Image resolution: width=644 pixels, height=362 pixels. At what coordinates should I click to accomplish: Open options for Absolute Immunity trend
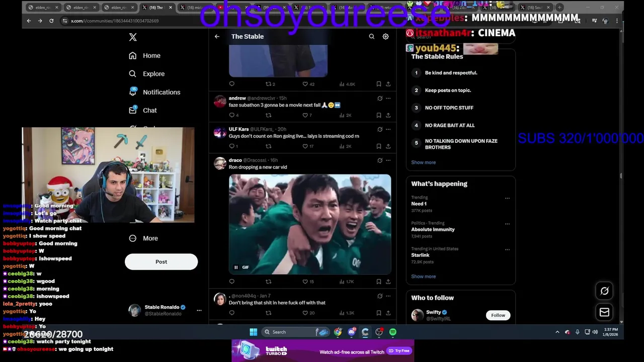[x=507, y=224]
